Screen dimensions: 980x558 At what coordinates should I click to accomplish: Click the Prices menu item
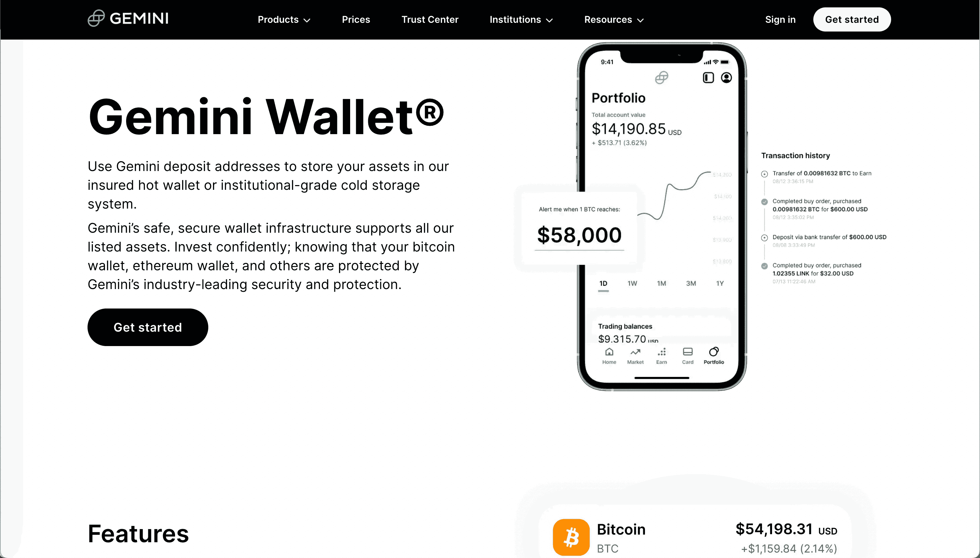[356, 19]
